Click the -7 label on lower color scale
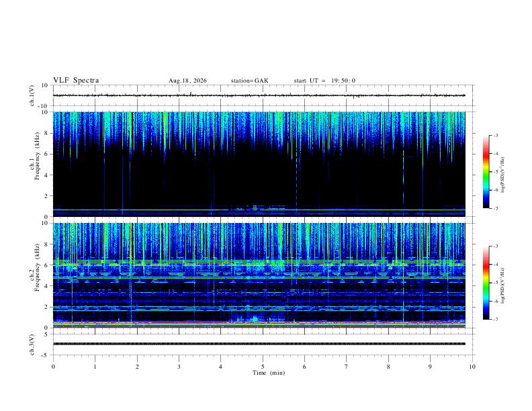 point(496,319)
